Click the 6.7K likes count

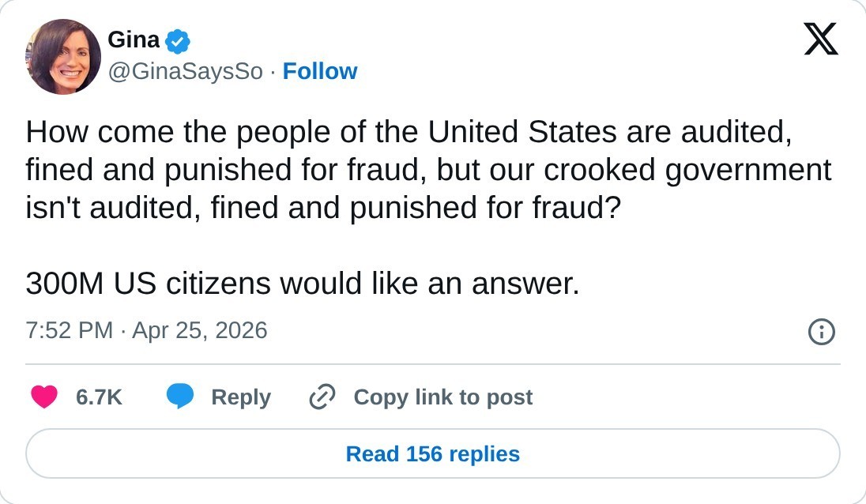99,397
